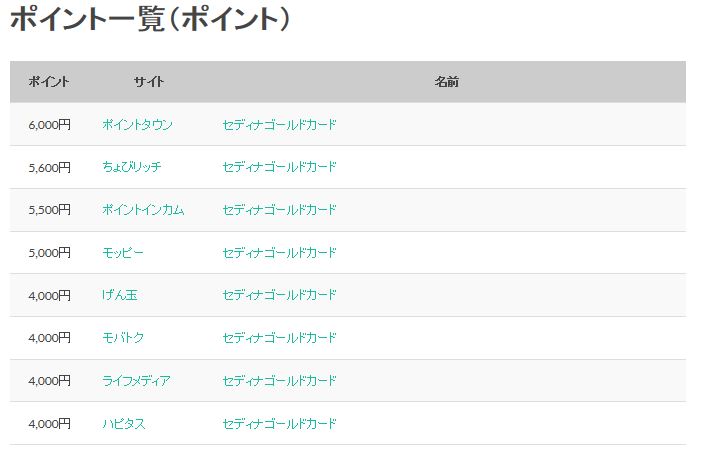708x459 pixels.
Task: Open the モッピー site link
Action: [x=122, y=252]
